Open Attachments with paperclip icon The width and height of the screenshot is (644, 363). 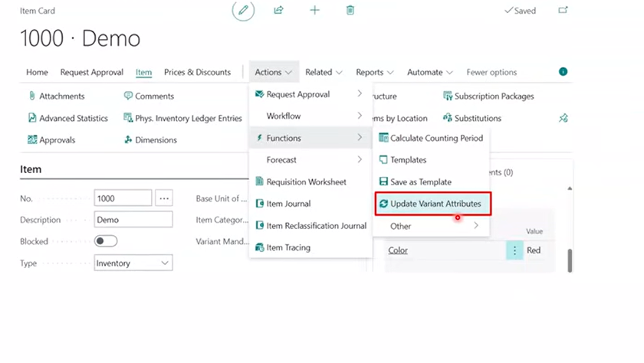56,96
